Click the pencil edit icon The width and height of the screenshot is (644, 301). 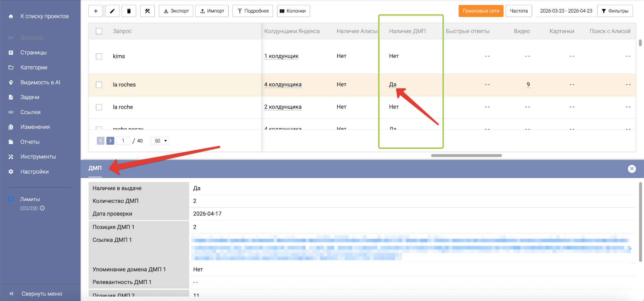112,11
